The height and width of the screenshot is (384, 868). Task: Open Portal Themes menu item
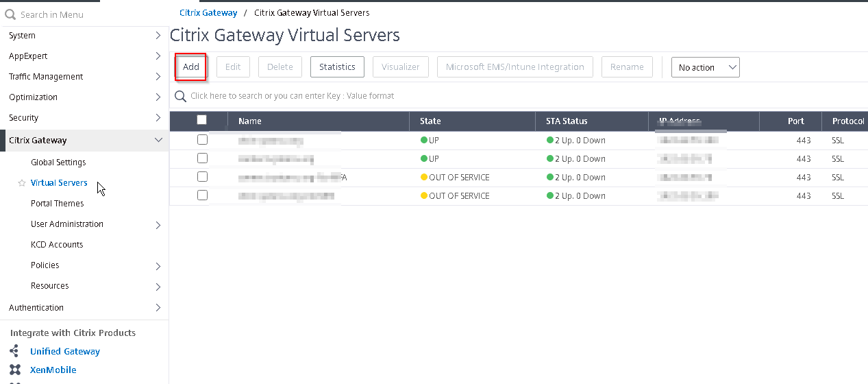point(58,204)
